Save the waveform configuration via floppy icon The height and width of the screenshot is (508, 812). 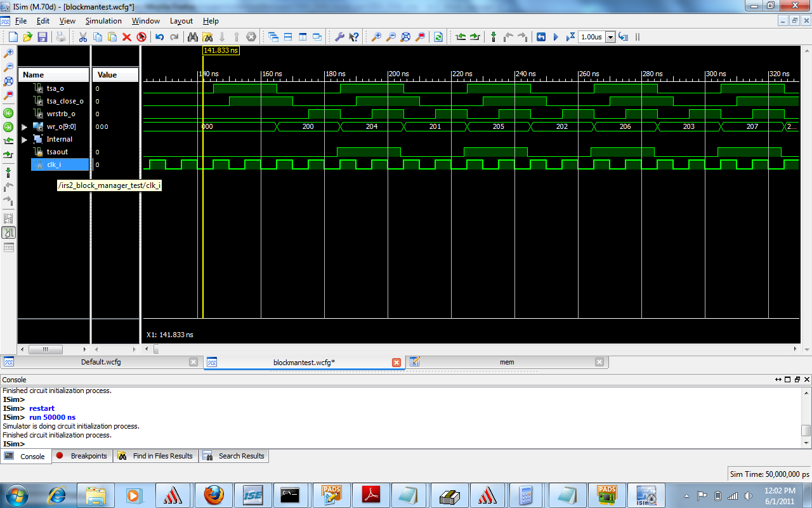(43, 37)
